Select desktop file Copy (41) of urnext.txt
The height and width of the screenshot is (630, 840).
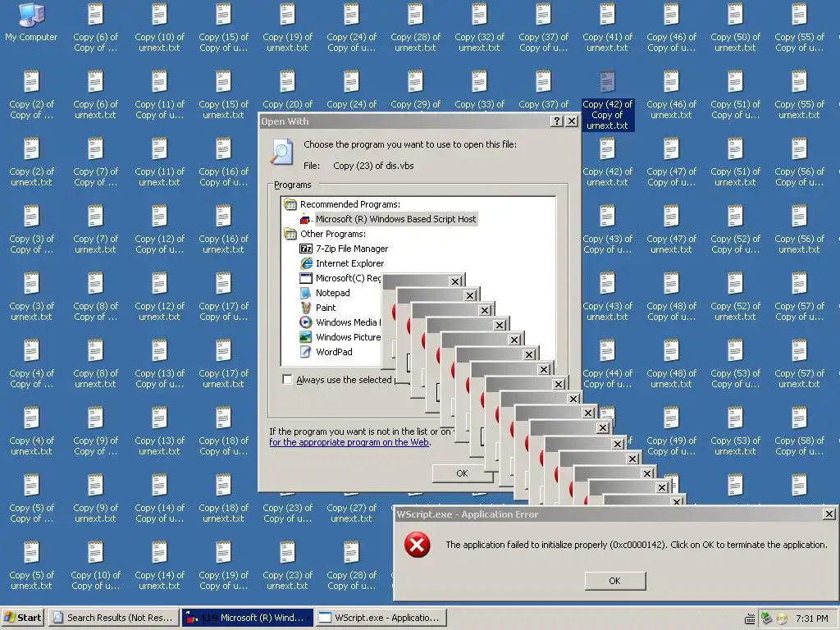coord(607,28)
